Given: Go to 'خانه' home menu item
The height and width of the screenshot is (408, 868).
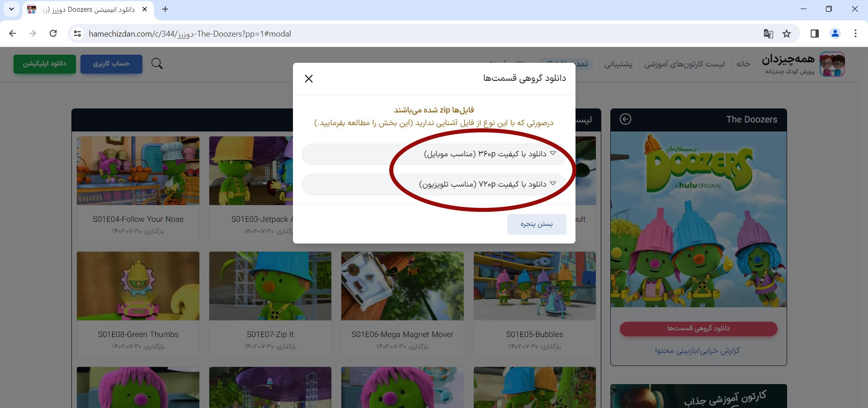Looking at the screenshot, I should [743, 64].
